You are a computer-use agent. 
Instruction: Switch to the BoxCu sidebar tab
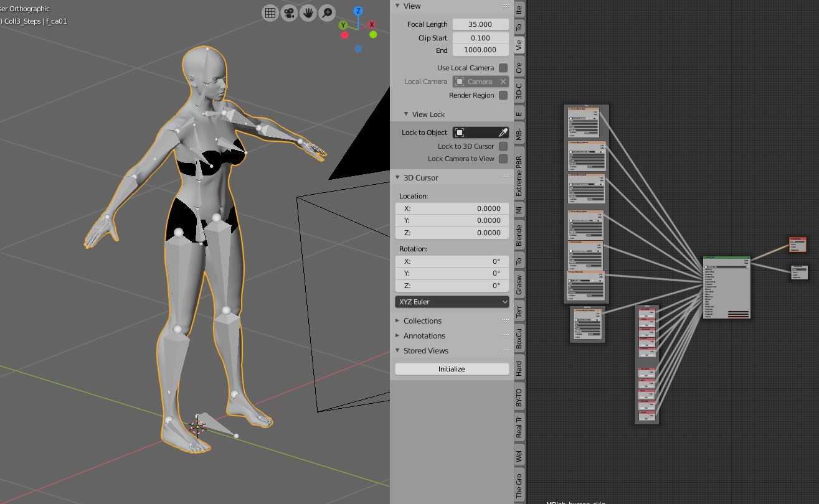pyautogui.click(x=519, y=338)
